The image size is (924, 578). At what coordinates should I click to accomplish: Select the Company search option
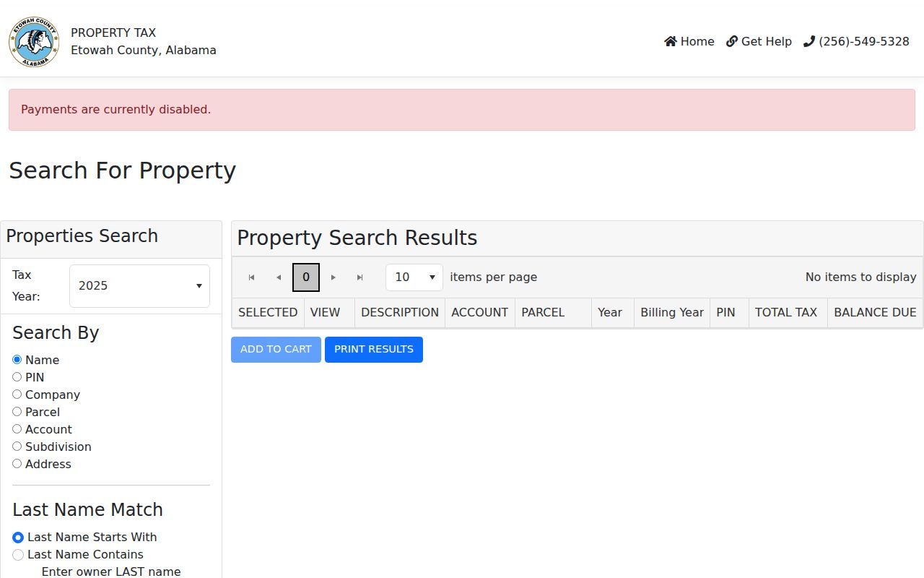[17, 394]
